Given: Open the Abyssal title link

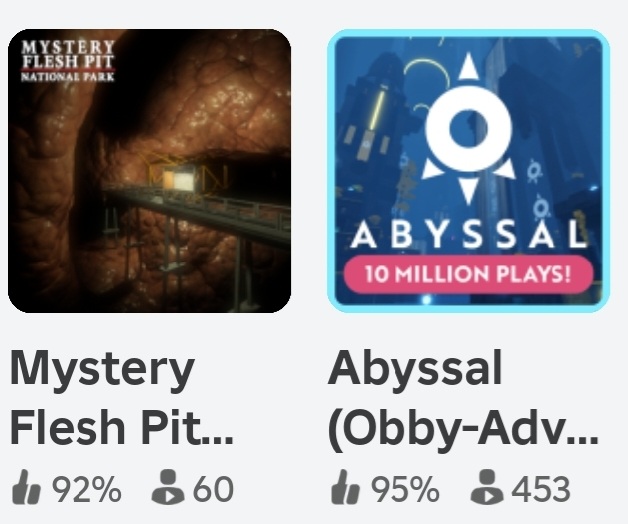Looking at the screenshot, I should pos(463,397).
